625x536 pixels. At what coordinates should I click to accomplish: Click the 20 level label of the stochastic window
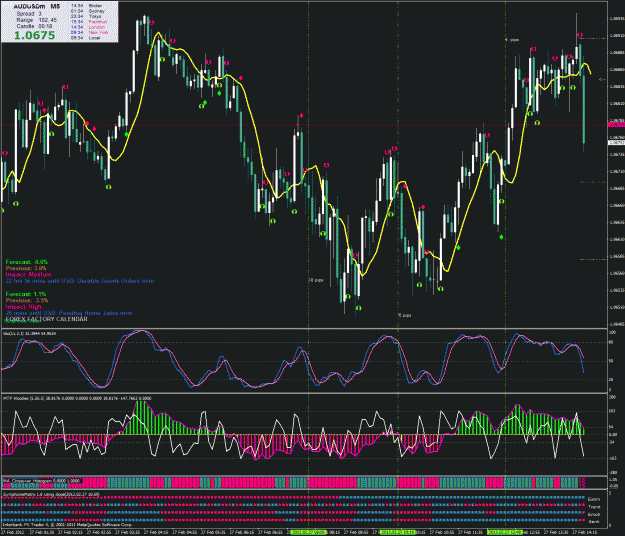(x=611, y=379)
